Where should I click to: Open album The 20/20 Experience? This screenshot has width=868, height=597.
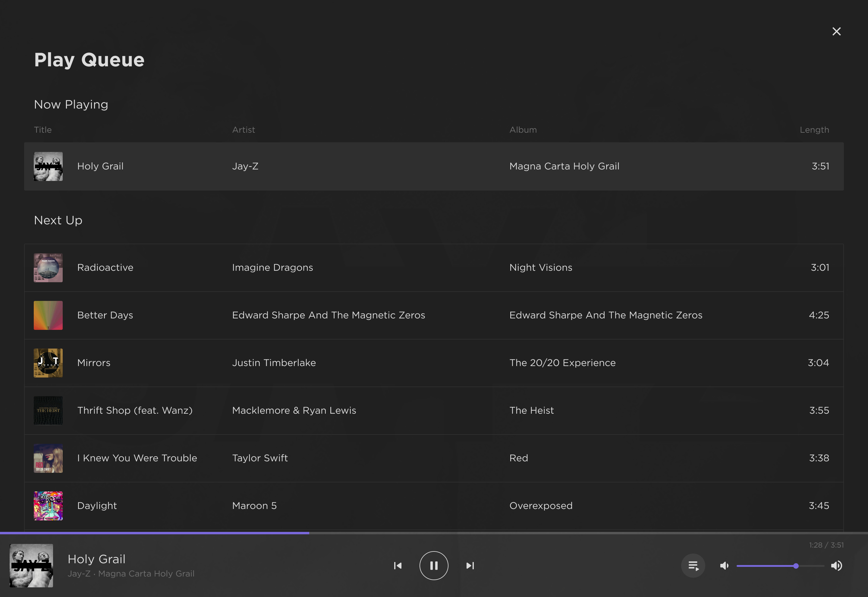pyautogui.click(x=563, y=363)
